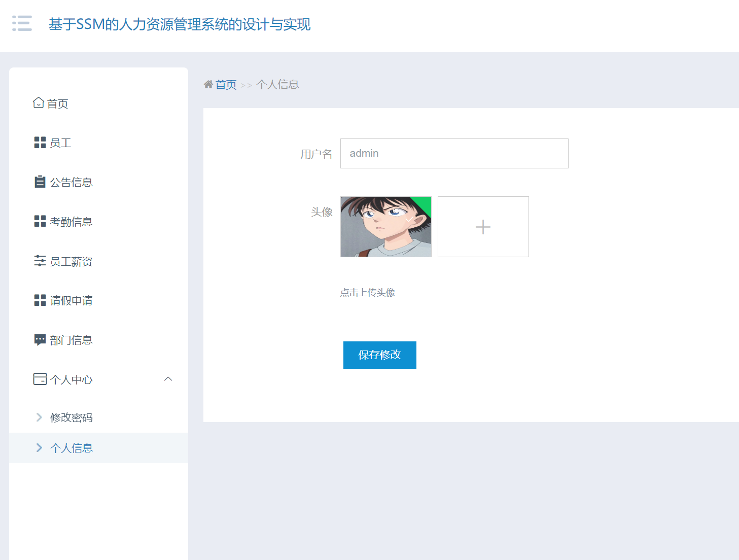Click inside the 用户名 input field
The image size is (739, 560).
click(x=453, y=153)
